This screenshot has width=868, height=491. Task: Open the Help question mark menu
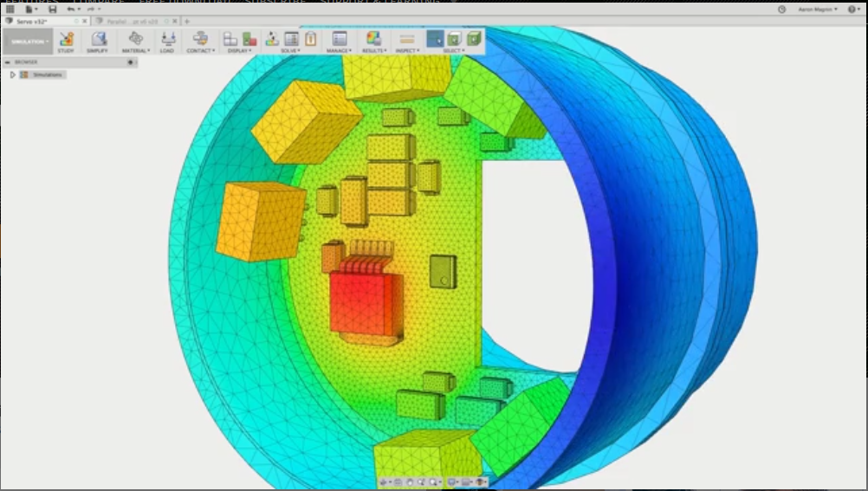(x=853, y=10)
